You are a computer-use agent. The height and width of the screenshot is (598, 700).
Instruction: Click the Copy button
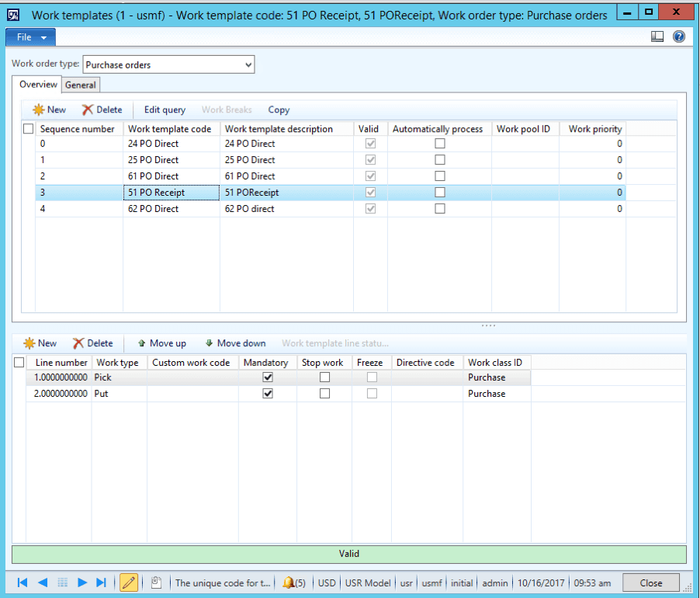point(279,110)
